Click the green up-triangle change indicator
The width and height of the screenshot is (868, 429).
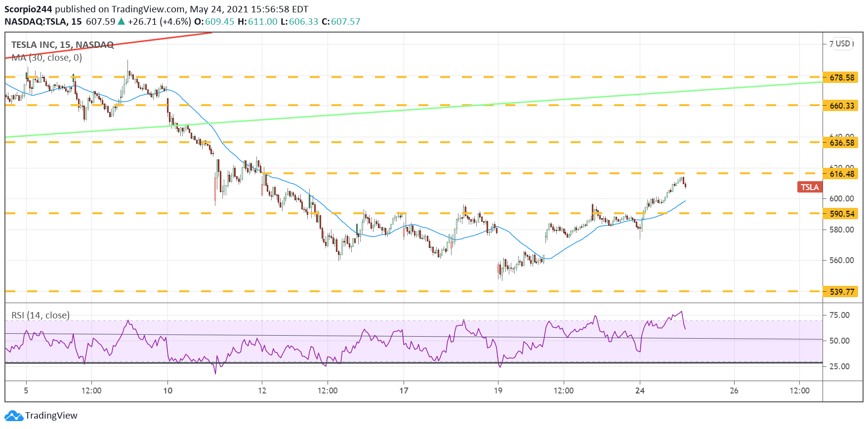[121, 21]
